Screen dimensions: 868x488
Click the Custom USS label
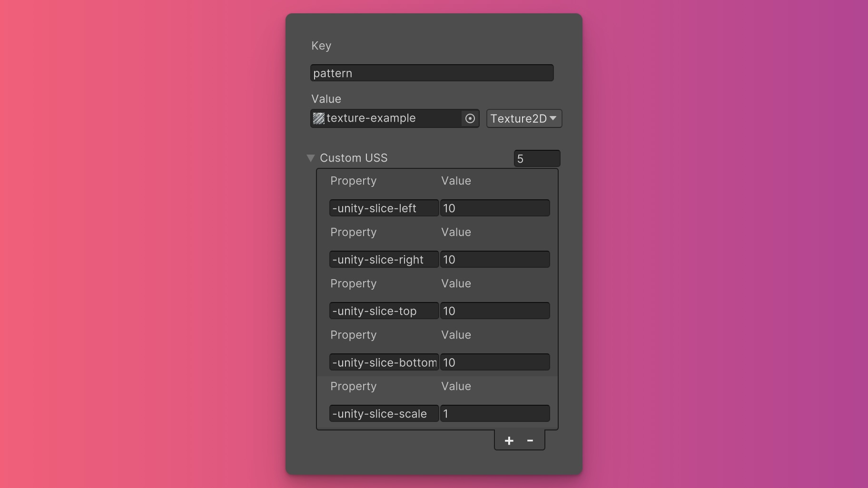click(x=354, y=158)
